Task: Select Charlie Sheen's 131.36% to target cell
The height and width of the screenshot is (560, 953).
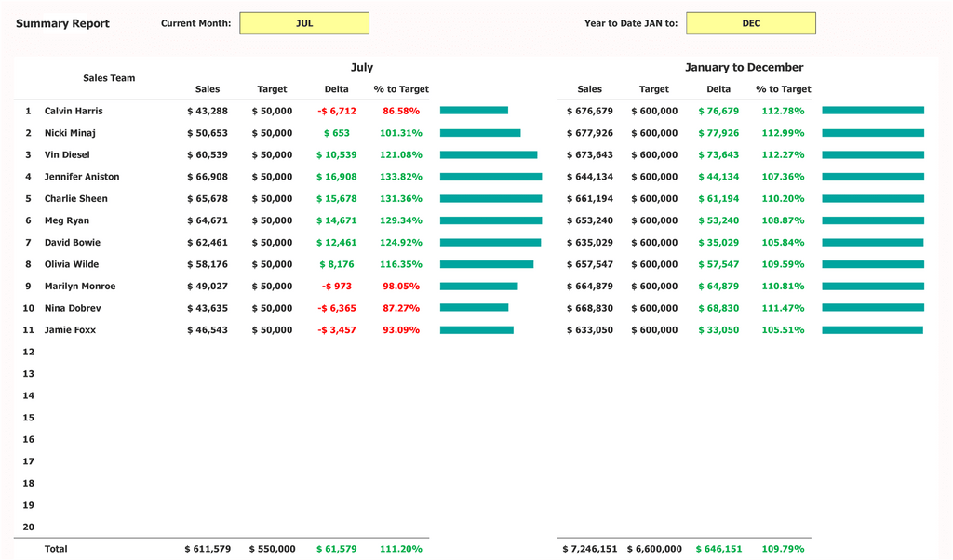Action: click(401, 198)
